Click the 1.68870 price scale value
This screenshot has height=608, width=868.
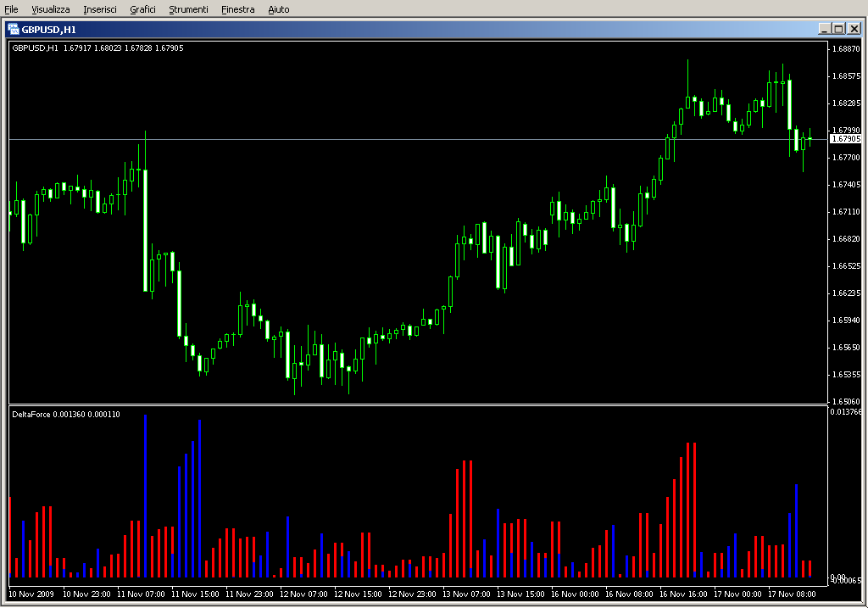(x=847, y=48)
